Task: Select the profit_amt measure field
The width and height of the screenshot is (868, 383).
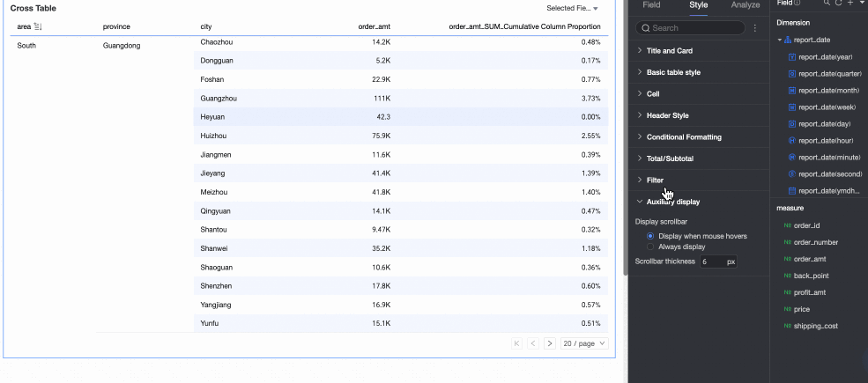Action: 810,292
